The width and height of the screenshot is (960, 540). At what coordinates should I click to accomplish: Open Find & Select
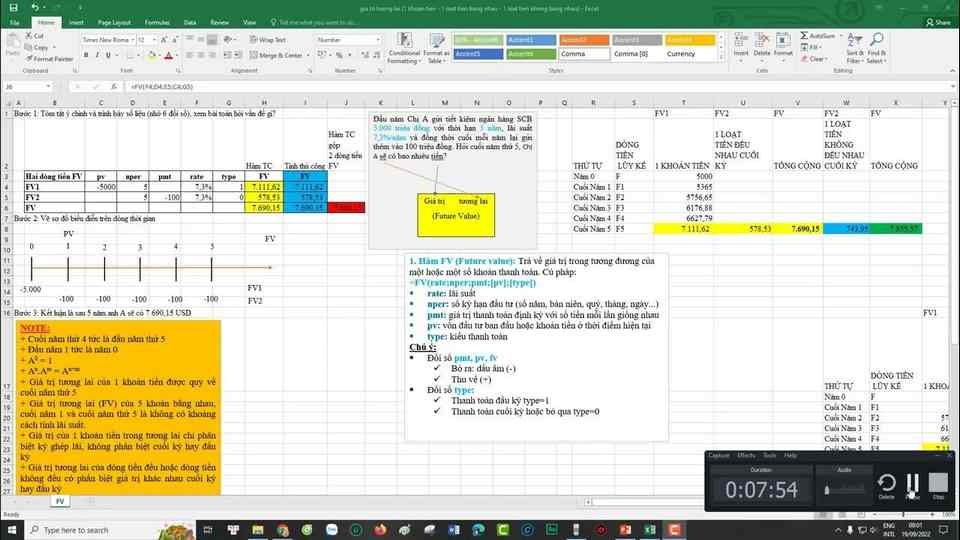pyautogui.click(x=876, y=48)
